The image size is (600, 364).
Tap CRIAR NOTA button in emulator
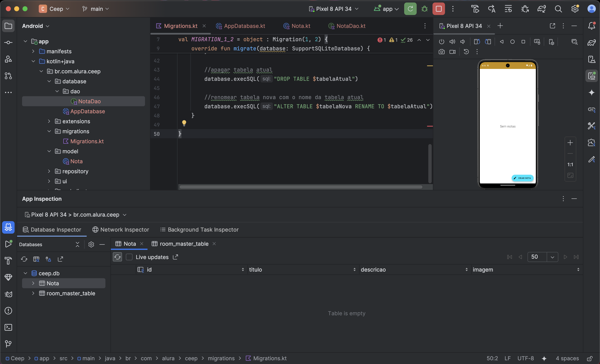click(522, 178)
